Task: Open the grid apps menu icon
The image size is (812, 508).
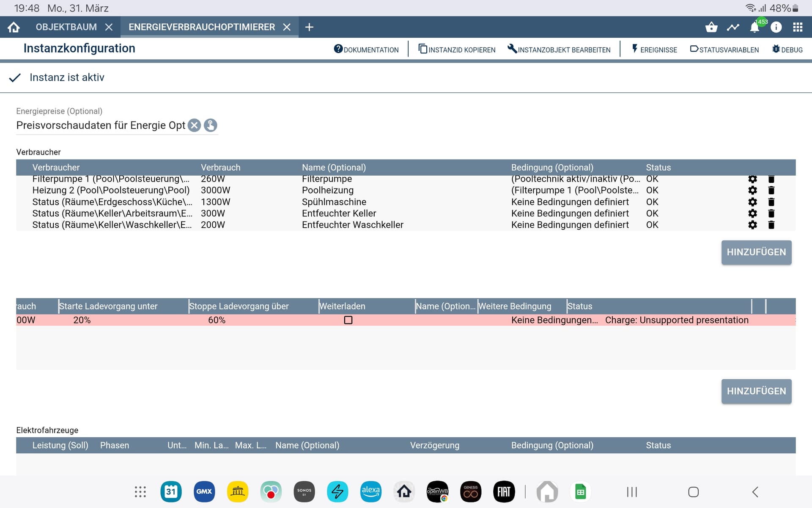Action: (798, 27)
